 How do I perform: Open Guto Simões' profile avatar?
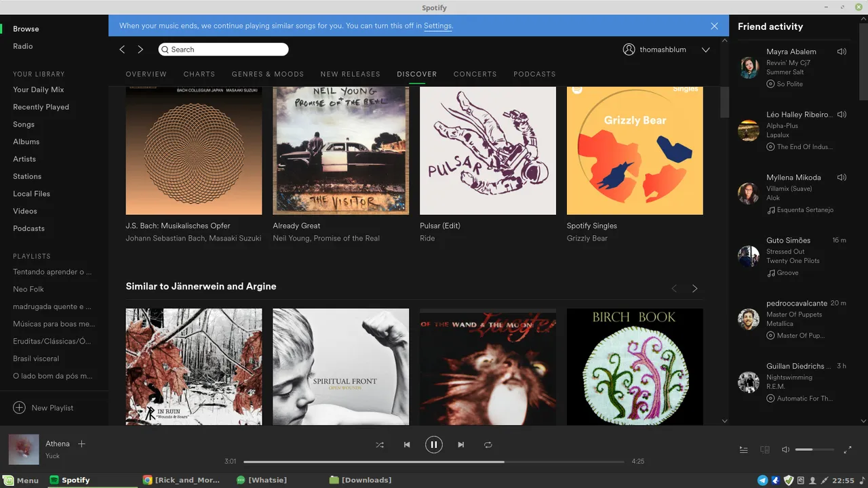749,256
